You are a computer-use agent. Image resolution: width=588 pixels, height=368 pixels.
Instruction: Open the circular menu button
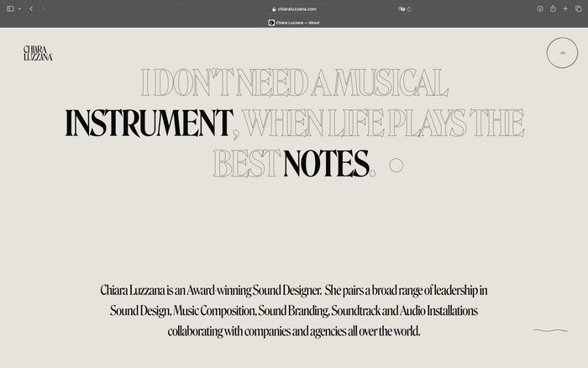point(562,53)
